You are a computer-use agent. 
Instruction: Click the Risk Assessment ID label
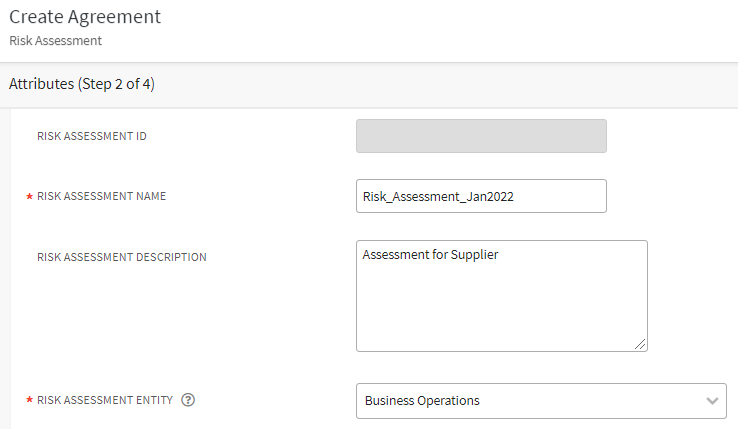(x=92, y=136)
